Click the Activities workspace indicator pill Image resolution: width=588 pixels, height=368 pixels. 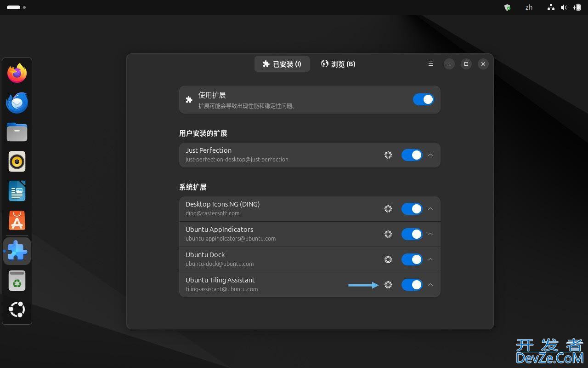click(14, 7)
